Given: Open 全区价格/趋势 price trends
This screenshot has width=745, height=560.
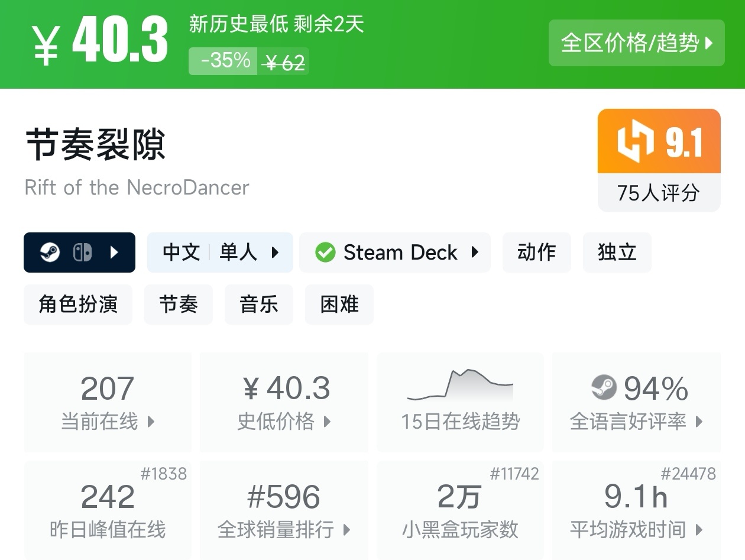Looking at the screenshot, I should 636,43.
